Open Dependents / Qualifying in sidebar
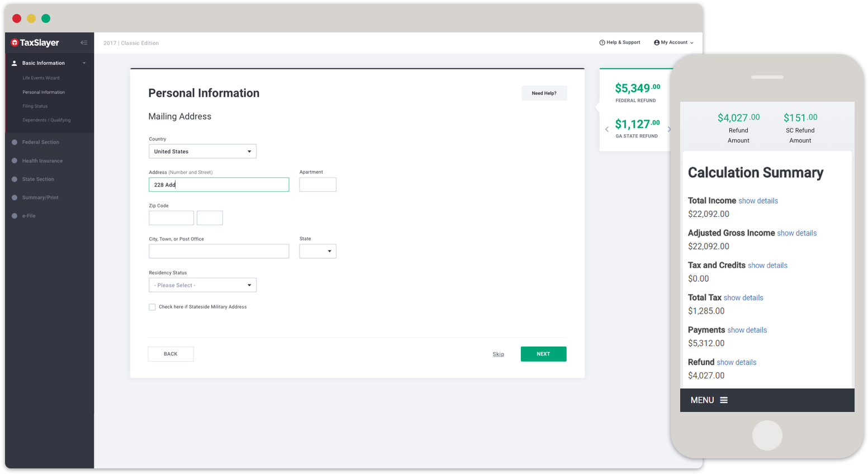 tap(46, 120)
